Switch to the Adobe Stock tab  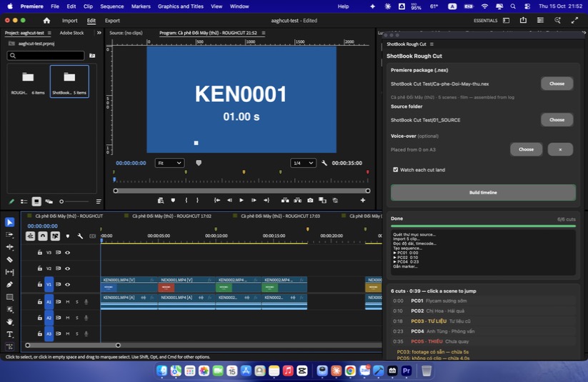[71, 33]
